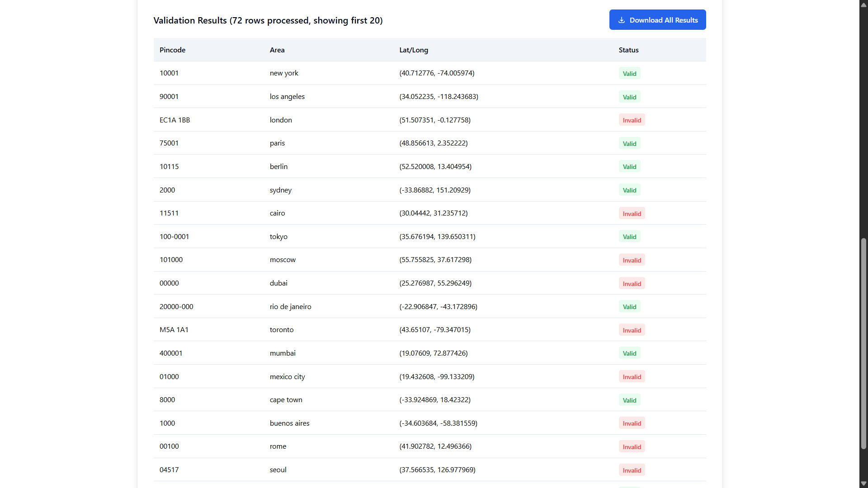
Task: Click the tokyo area cell
Action: point(278,237)
